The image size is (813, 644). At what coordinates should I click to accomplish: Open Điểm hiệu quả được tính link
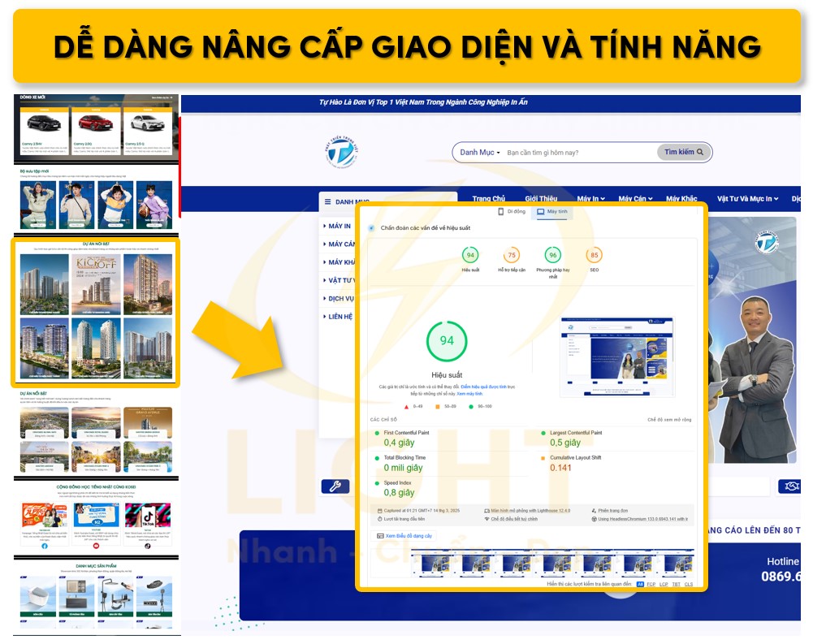click(484, 387)
